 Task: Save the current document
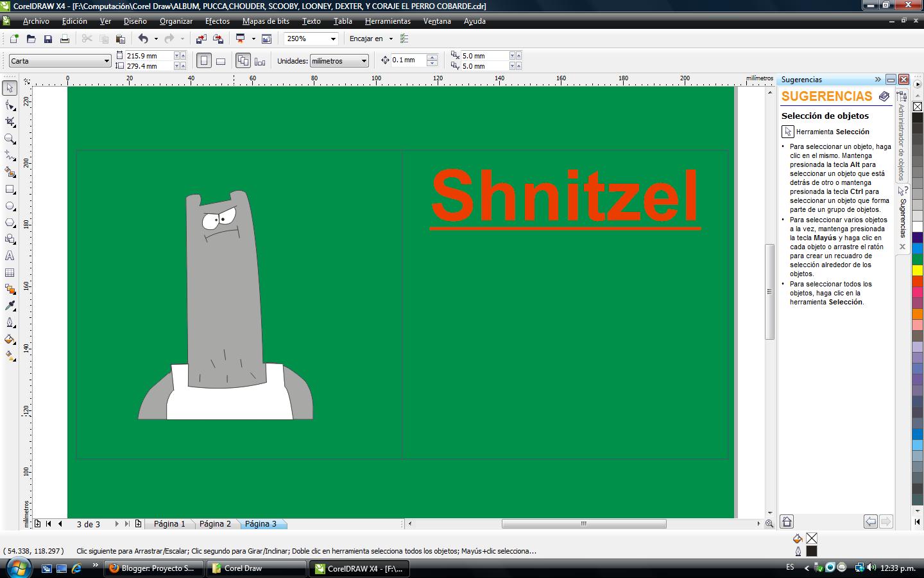[x=47, y=39]
